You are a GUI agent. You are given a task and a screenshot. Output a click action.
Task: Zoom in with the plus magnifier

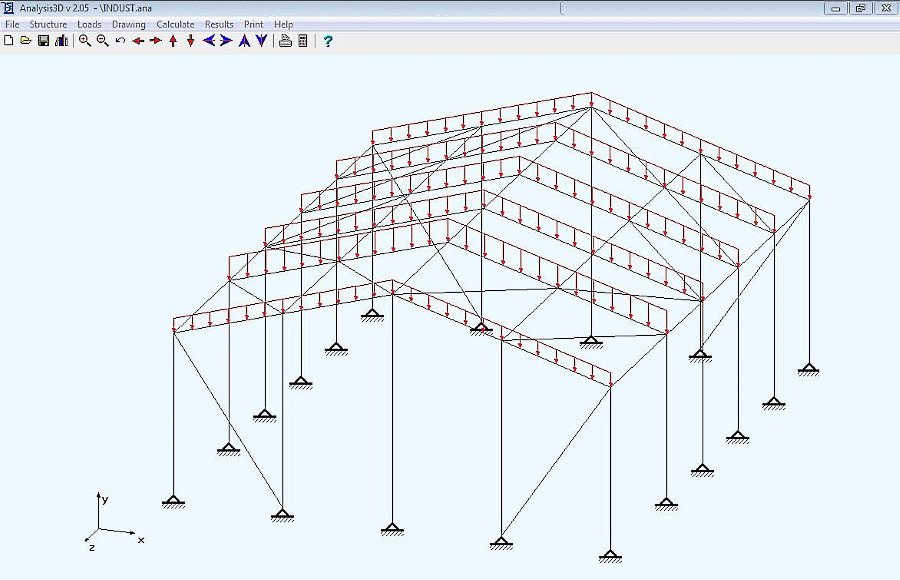(85, 41)
